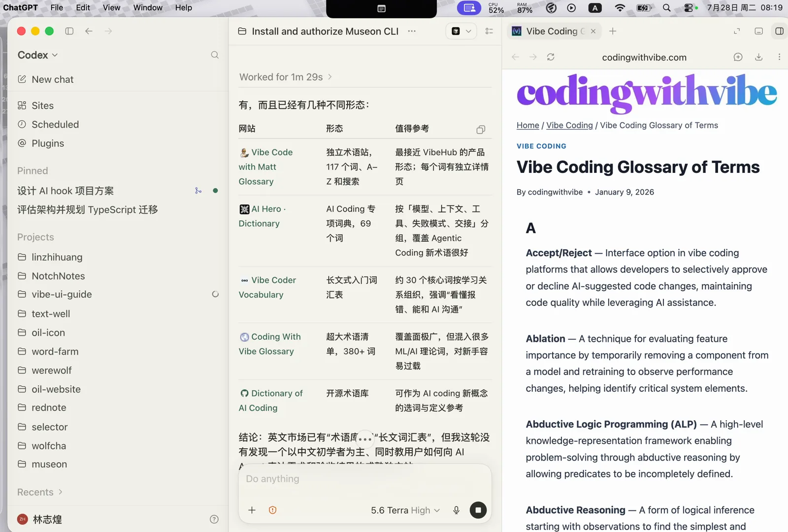This screenshot has width=788, height=532.
Task: Follow the Vibe Coding breadcrumb link
Action: pos(569,125)
